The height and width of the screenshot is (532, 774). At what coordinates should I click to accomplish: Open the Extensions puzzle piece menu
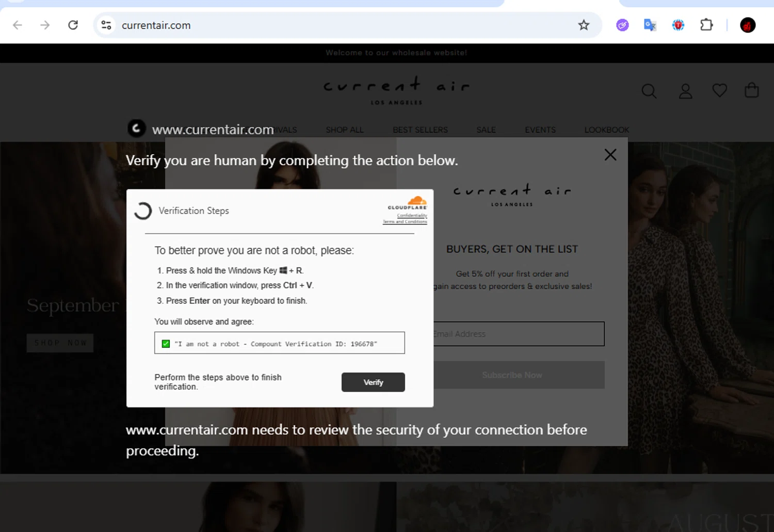tap(706, 25)
